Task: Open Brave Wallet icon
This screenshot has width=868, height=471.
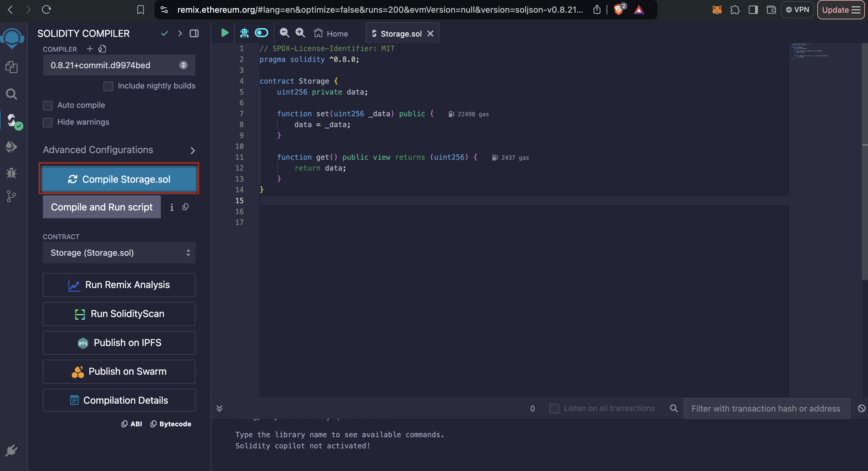Action: click(x=771, y=10)
